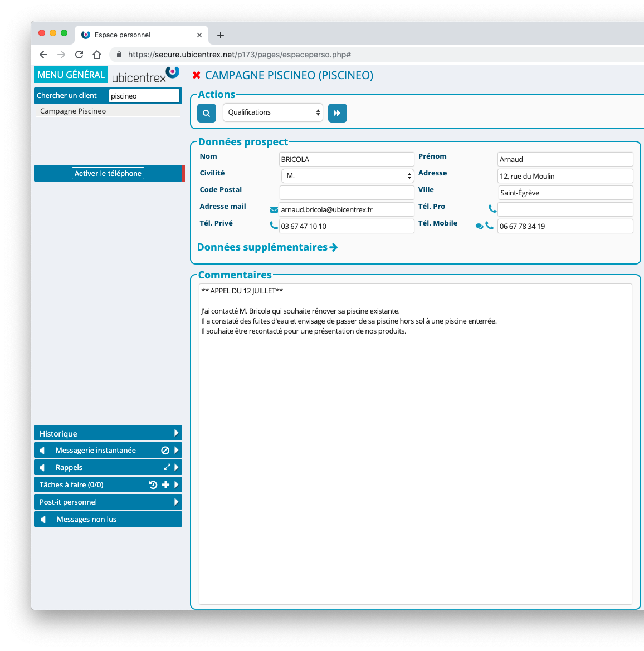Go back with the browser back arrow
644x651 pixels.
pyautogui.click(x=43, y=55)
